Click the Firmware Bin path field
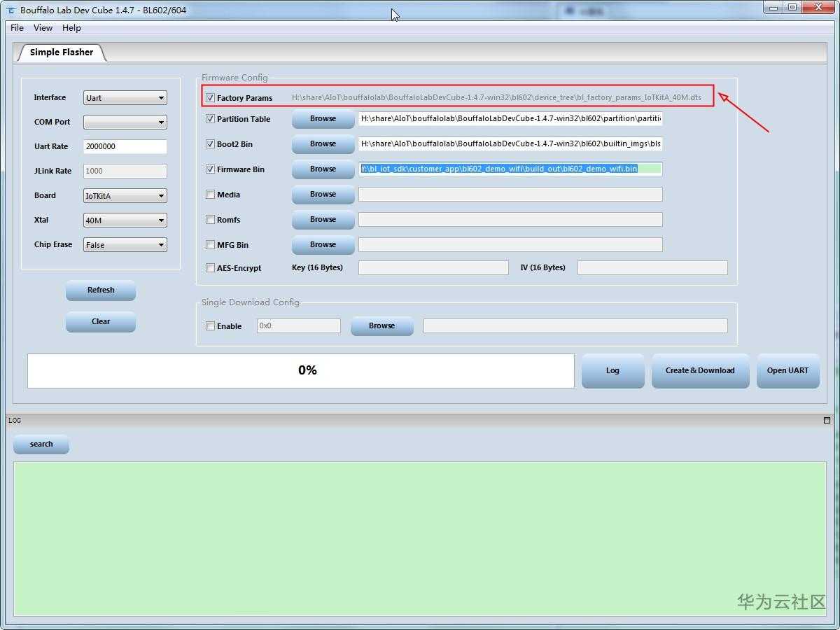The width and height of the screenshot is (840, 630). 510,169
